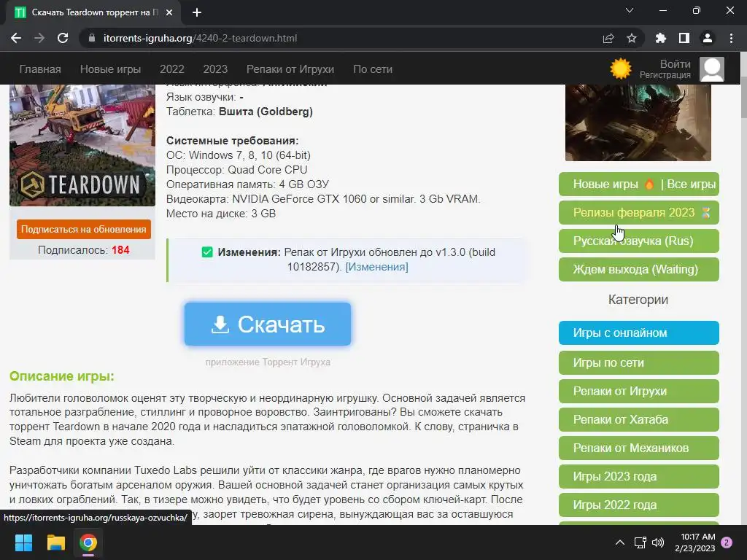Click the Регистрация link
The height and width of the screenshot is (560, 747).
pos(665,75)
